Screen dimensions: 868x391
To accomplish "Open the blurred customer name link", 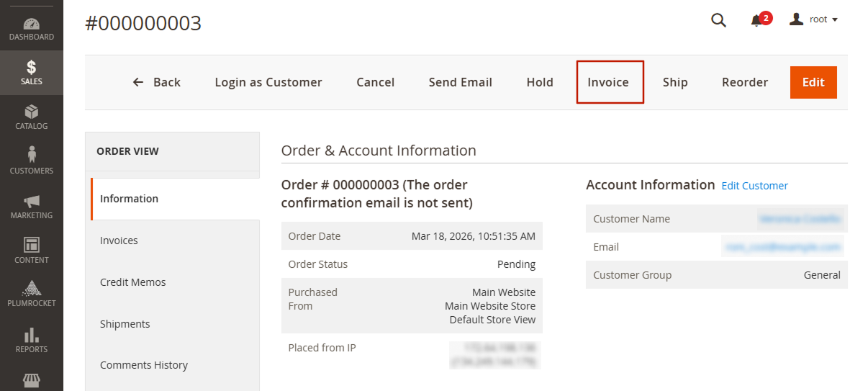I will click(800, 219).
